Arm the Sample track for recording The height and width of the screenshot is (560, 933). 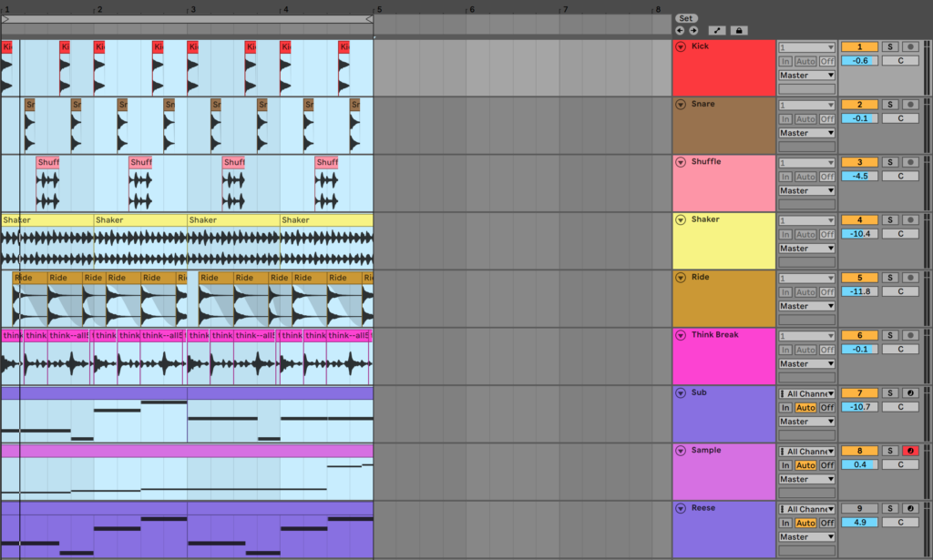[910, 451]
